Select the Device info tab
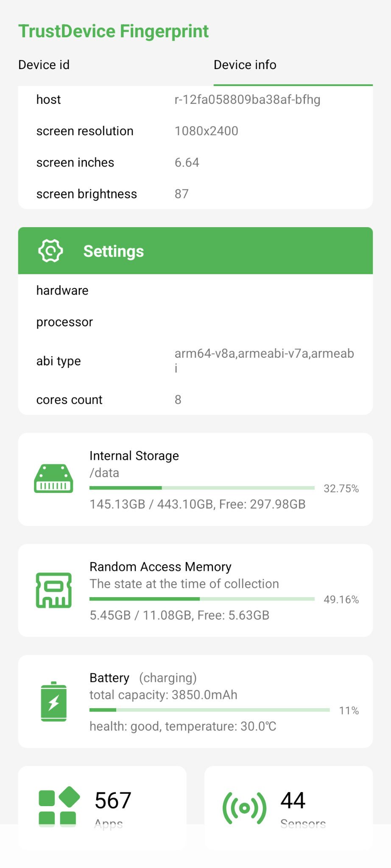Screen dimensions: 391x868 click(245, 65)
